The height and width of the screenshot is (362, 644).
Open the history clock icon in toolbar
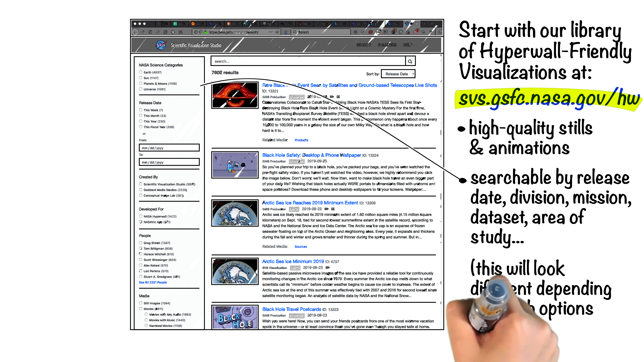click(x=165, y=32)
